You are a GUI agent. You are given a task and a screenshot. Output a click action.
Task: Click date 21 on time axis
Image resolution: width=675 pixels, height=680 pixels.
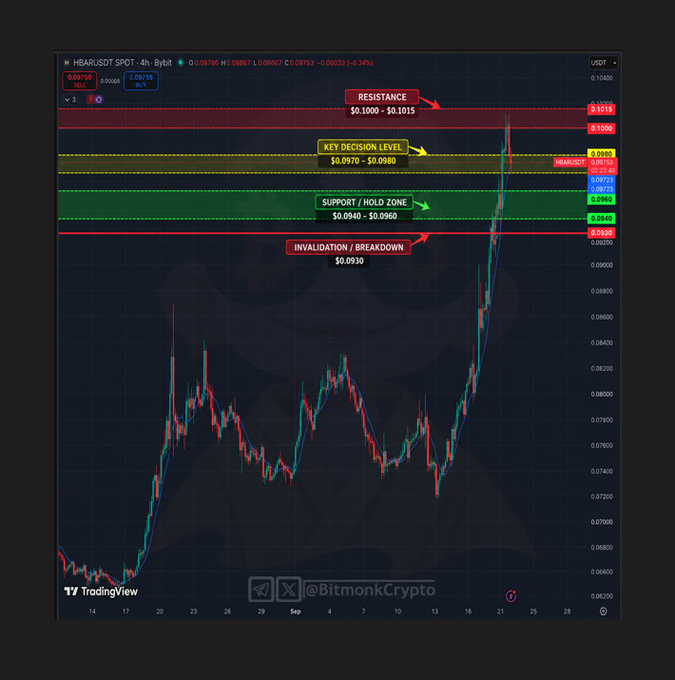pos(501,611)
